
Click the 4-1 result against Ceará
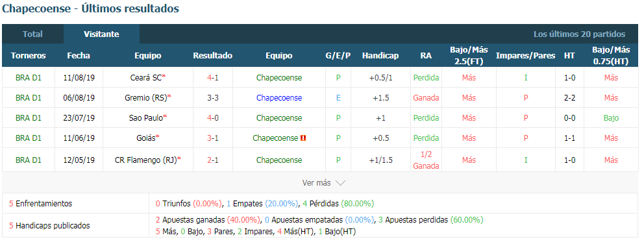point(213,78)
